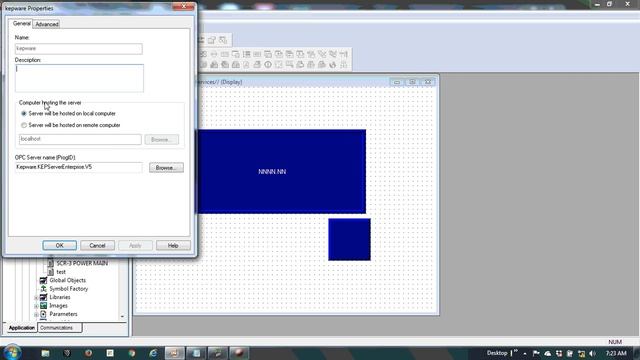Viewport: 640px width, 360px height.
Task: Restore the Display child window
Action: pos(412,82)
